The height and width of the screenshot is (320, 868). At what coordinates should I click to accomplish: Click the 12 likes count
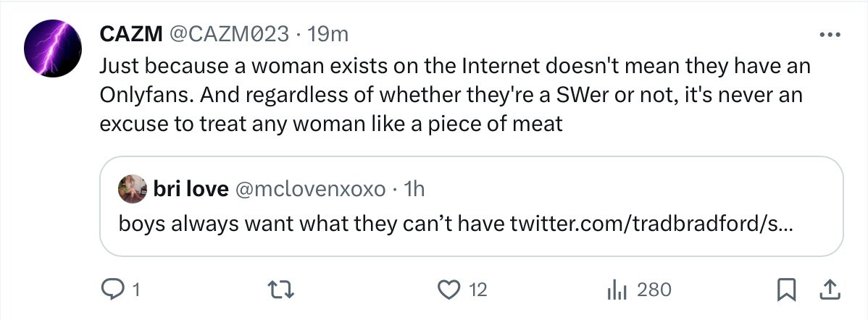tap(477, 290)
